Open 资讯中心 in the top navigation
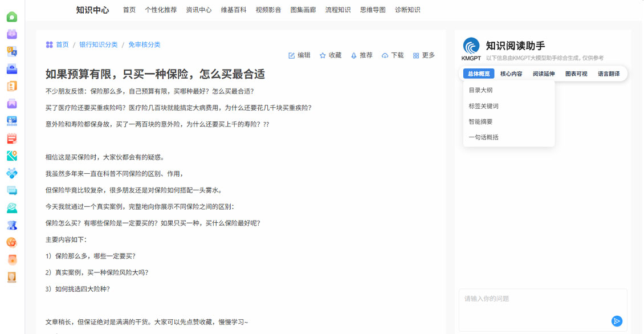This screenshot has height=334, width=644. 199,10
